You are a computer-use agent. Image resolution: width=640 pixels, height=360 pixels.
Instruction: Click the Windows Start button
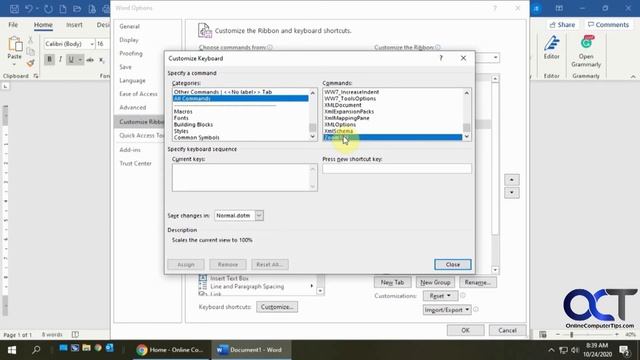coord(12,350)
